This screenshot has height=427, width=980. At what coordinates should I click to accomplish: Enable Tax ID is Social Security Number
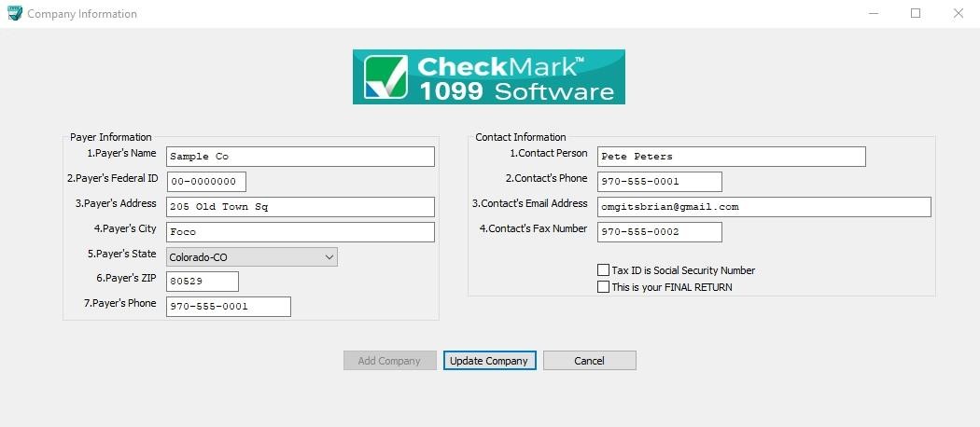point(603,270)
